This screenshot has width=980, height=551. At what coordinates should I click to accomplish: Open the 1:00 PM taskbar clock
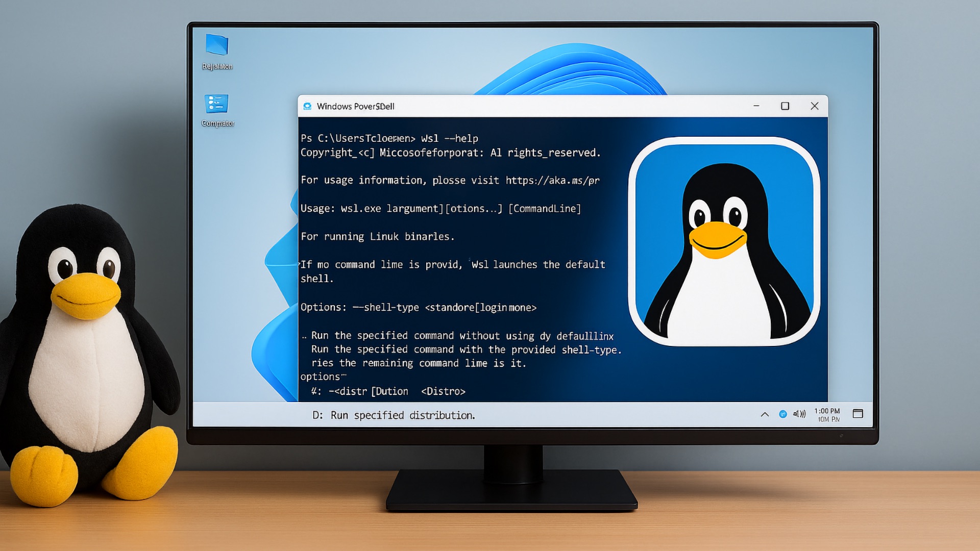click(x=827, y=415)
